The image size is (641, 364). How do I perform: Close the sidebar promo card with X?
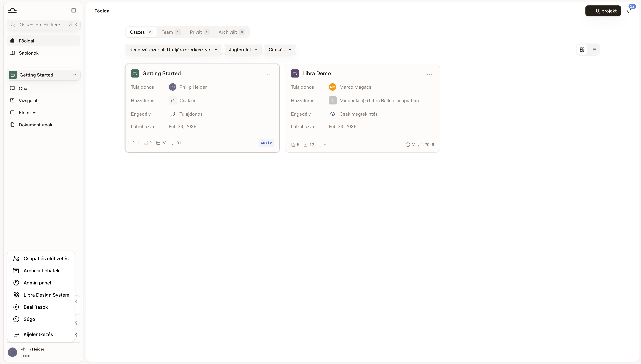coord(76,302)
